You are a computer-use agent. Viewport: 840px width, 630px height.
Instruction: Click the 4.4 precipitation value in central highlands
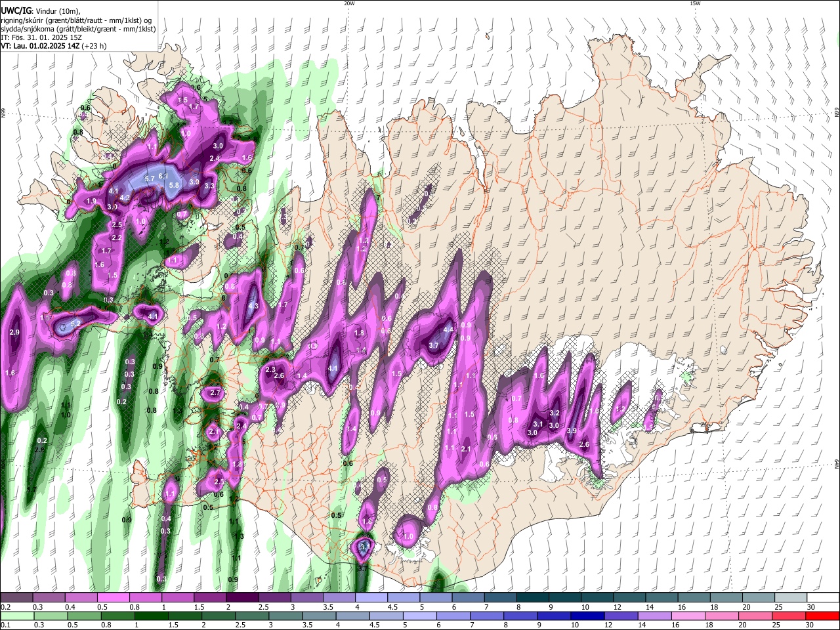[449, 329]
